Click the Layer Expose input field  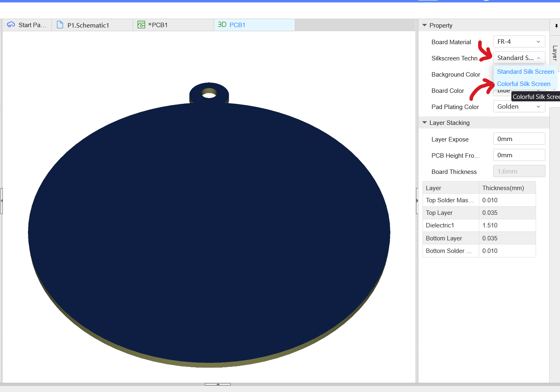519,139
